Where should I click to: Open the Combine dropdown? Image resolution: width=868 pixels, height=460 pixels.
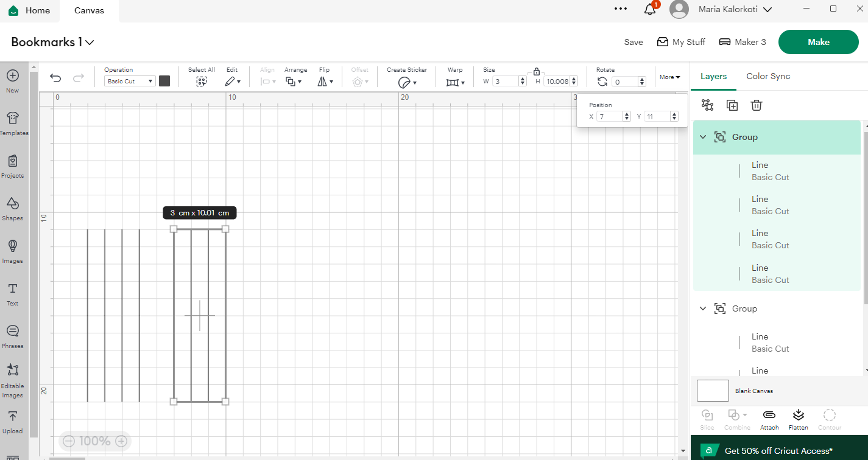coord(737,419)
